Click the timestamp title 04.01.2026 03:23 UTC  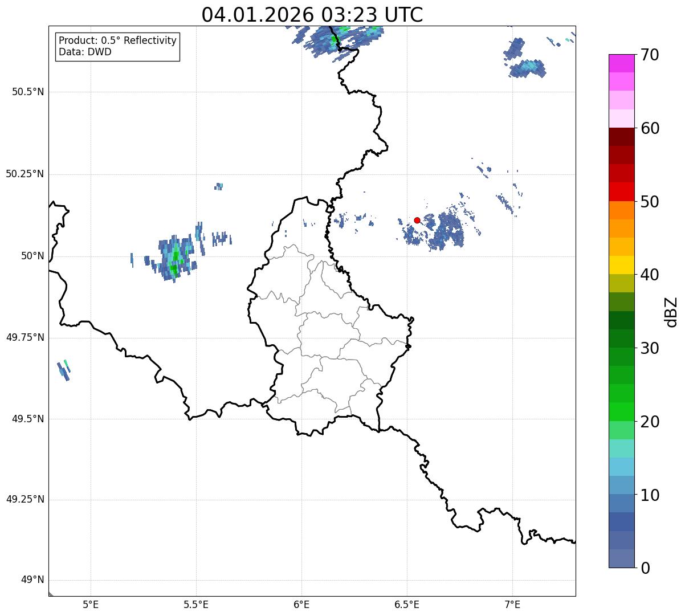[312, 15]
